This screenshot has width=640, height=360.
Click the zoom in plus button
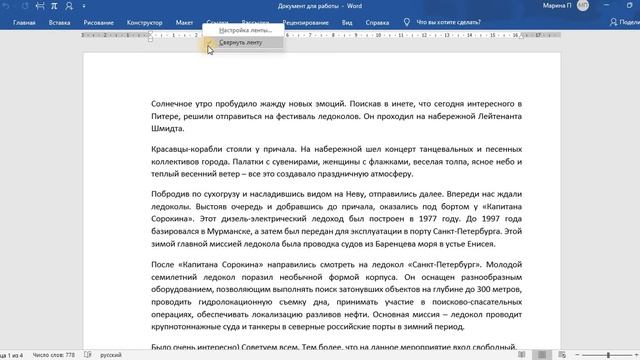tap(636, 355)
